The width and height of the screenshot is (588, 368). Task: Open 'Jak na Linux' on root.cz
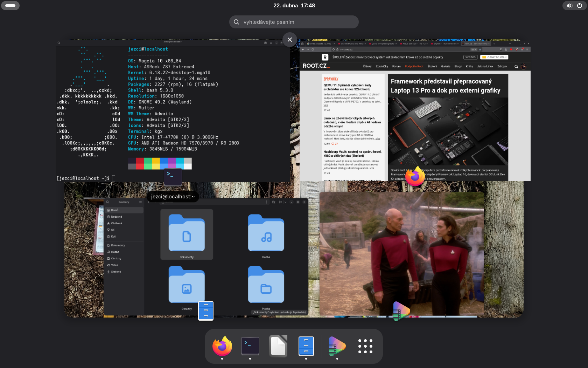point(485,66)
